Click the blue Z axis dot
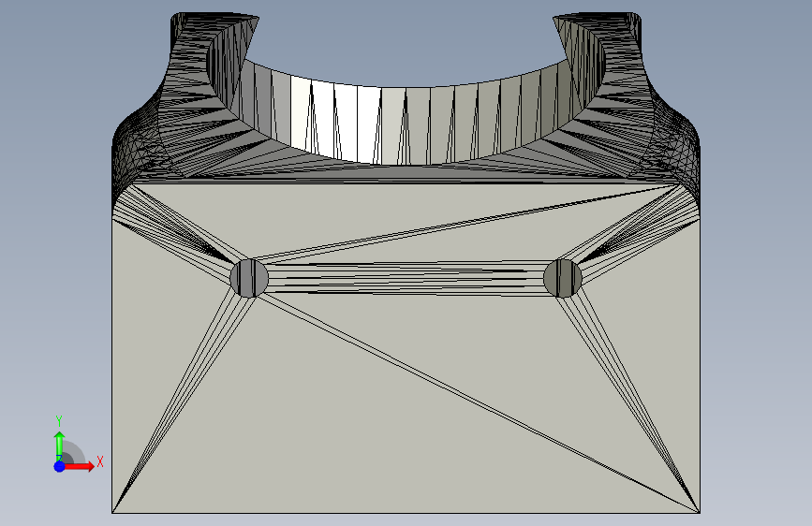This screenshot has height=526, width=812. [59, 466]
